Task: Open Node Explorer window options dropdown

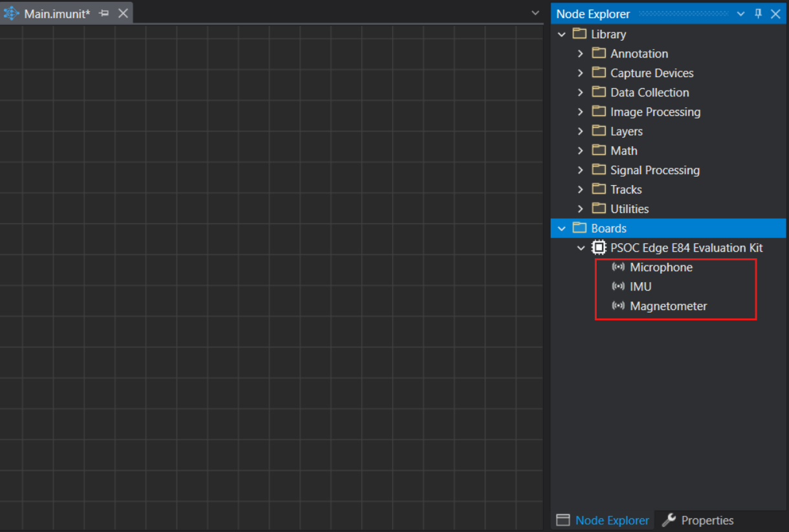Action: [x=741, y=14]
